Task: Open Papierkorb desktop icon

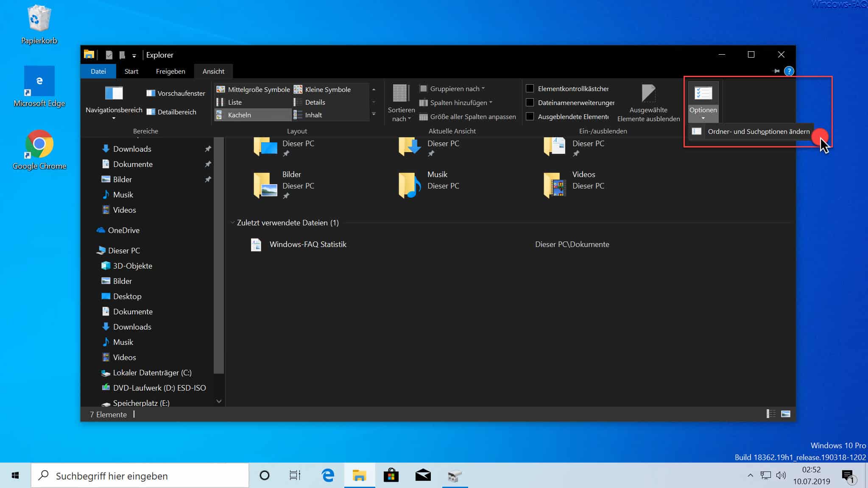Action: [39, 24]
